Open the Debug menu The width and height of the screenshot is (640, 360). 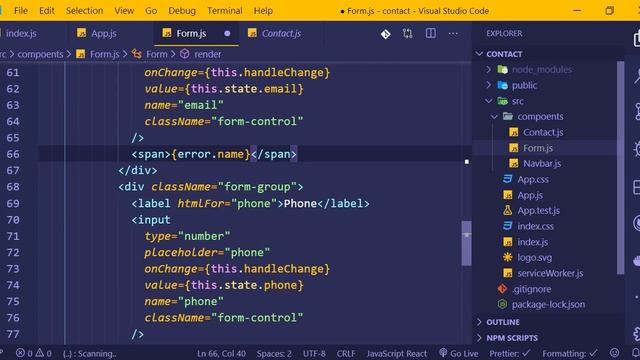pos(182,11)
